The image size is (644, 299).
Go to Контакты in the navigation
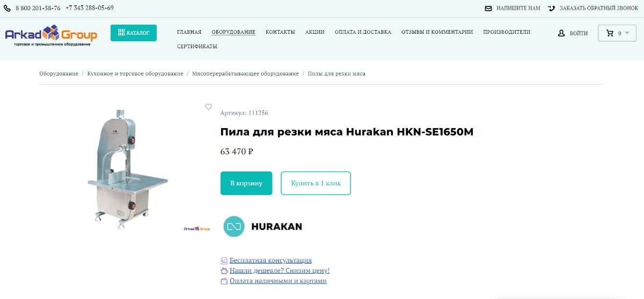pos(280,32)
